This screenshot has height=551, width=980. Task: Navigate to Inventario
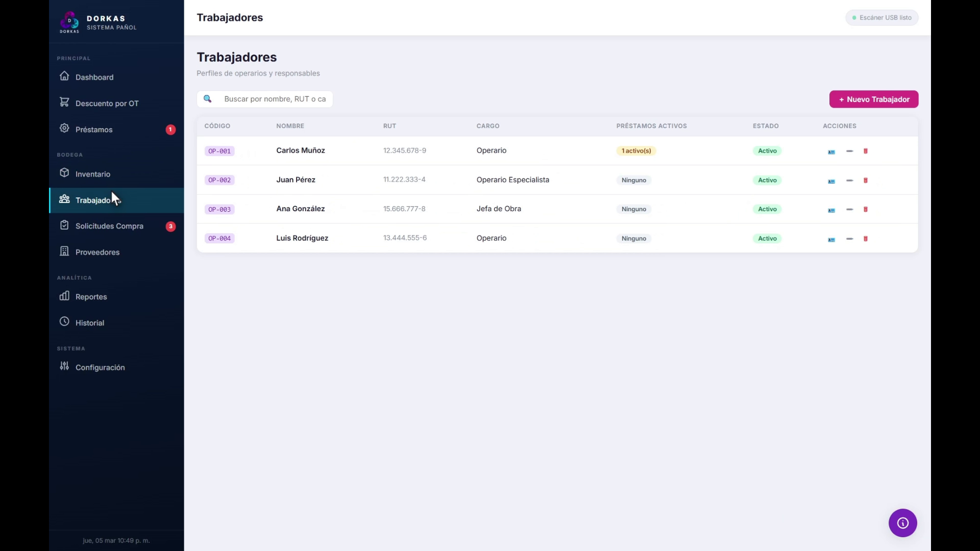(x=92, y=174)
